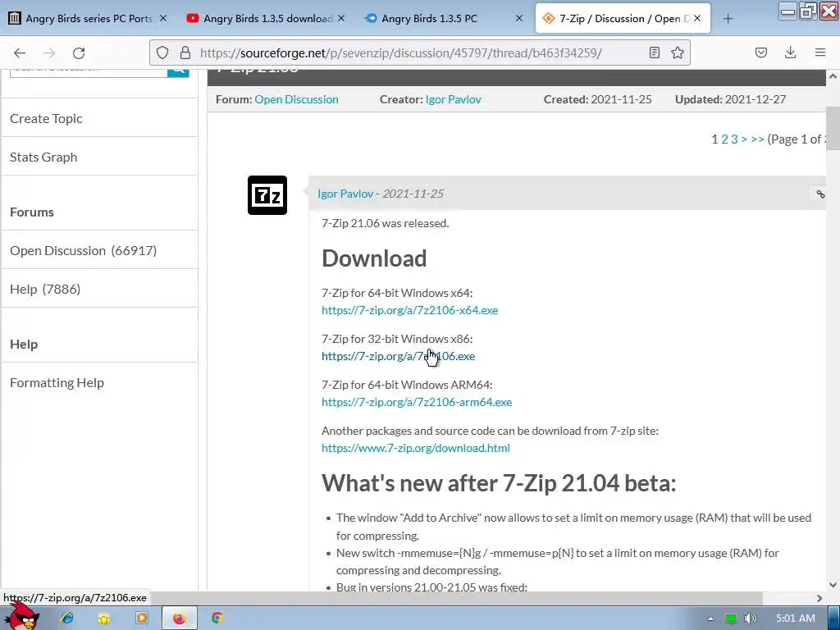Launch Chrome from the taskbar
Screen dimensions: 840x630
(x=217, y=619)
